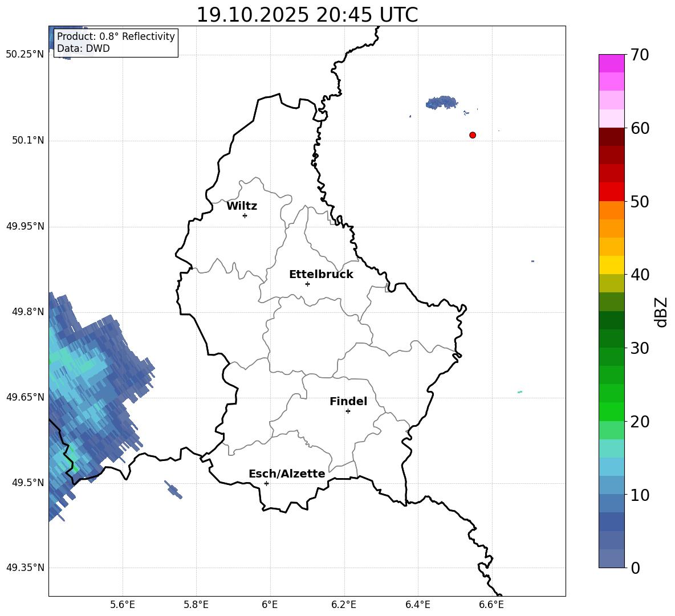Click the title '19.10.2025 20:45 UTC'
Screen dimensions: 675x616
click(x=307, y=15)
